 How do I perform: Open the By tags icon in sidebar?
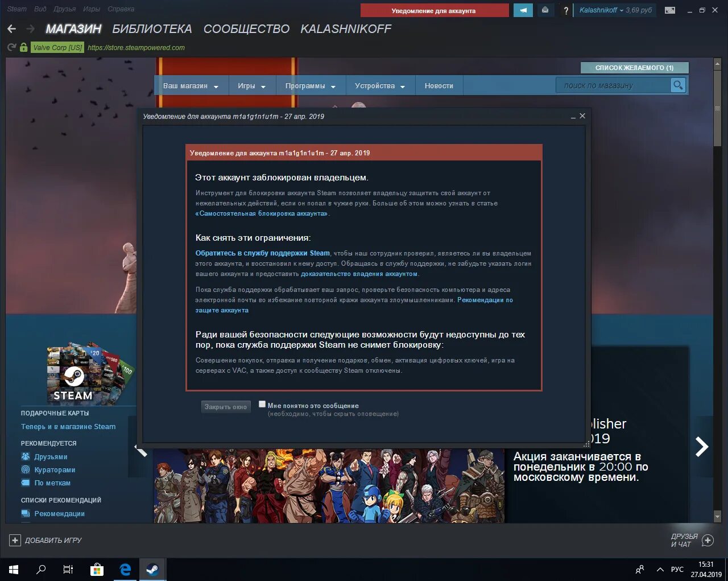click(x=26, y=483)
